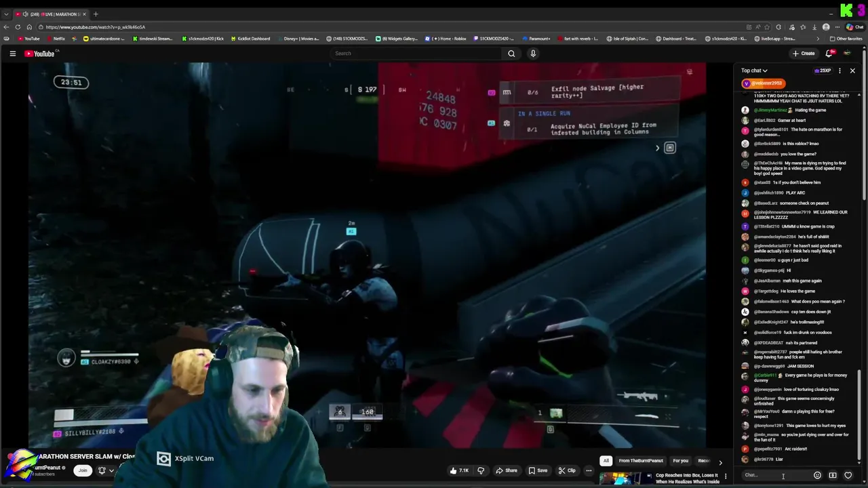Screen dimensions: 868x488
Task: Open a new browser tab with plus
Action: click(96, 14)
